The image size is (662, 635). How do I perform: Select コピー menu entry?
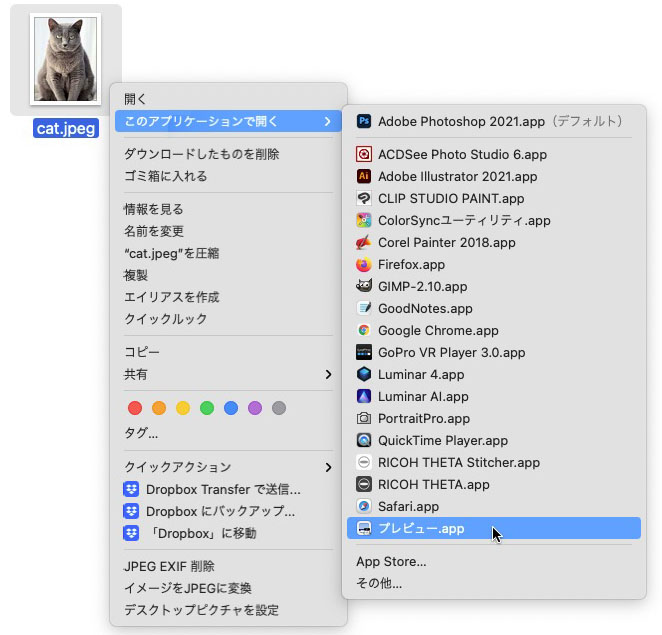pos(141,352)
